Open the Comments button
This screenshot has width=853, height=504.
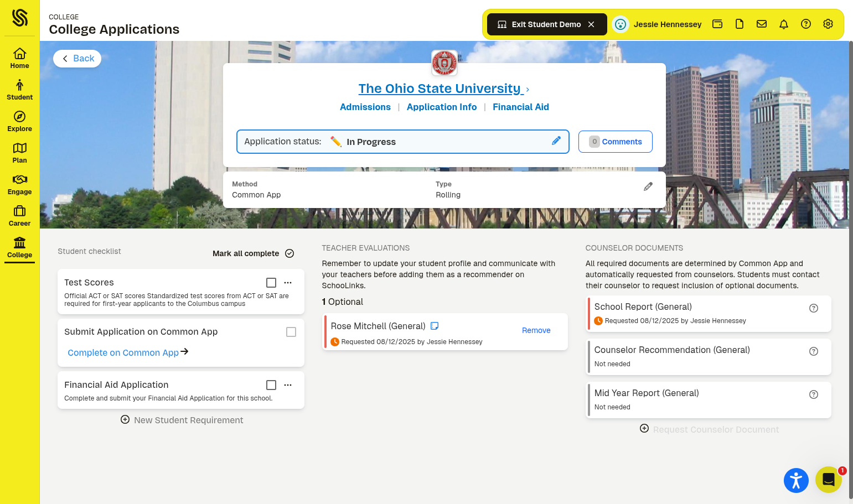coord(616,142)
